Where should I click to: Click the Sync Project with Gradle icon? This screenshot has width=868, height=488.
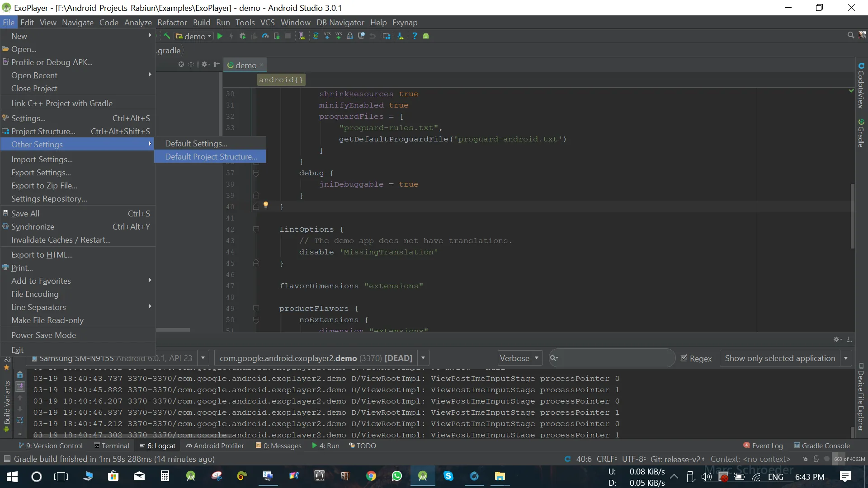pos(316,36)
